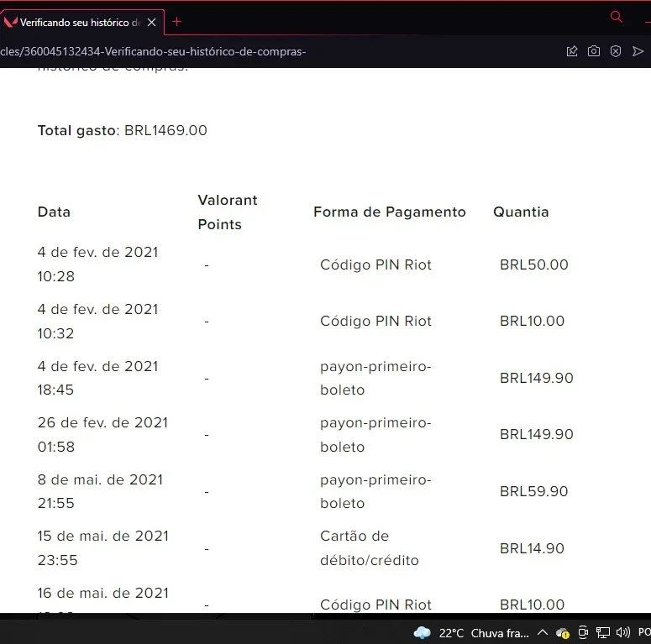
Task: Click BRL149.90 in the 26 de fev. row
Action: click(537, 434)
